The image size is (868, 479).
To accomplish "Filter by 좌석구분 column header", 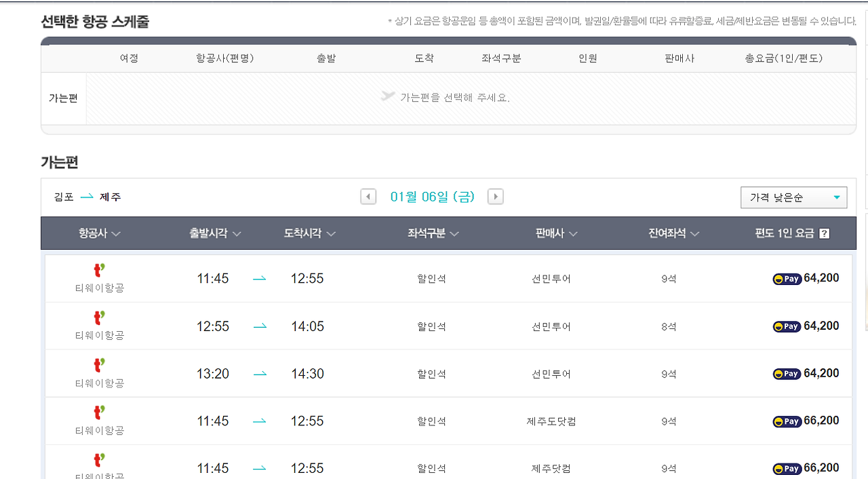I will [x=433, y=233].
